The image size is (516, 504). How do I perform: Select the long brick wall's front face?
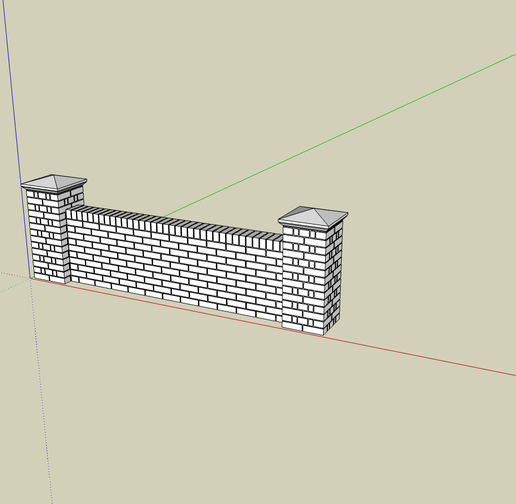point(175,267)
